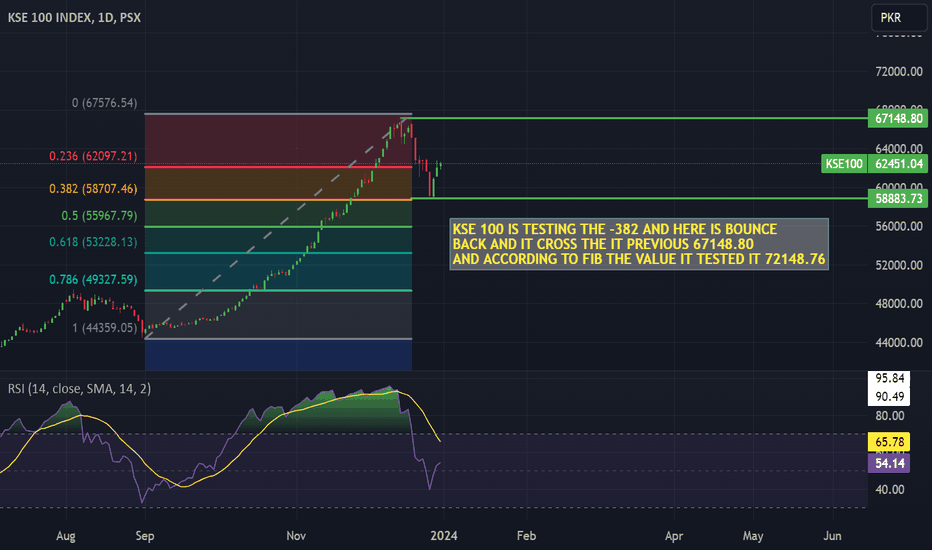Select the 58883.73 green price label
Image resolution: width=932 pixels, height=550 pixels.
[x=898, y=199]
